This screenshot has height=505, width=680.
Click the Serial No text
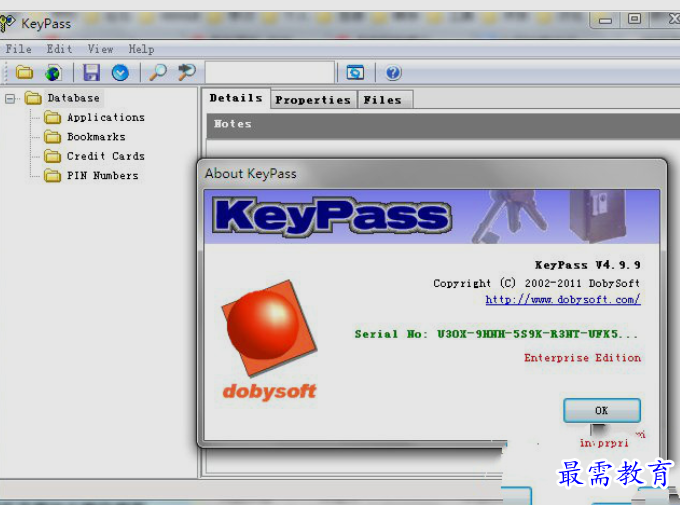496,334
